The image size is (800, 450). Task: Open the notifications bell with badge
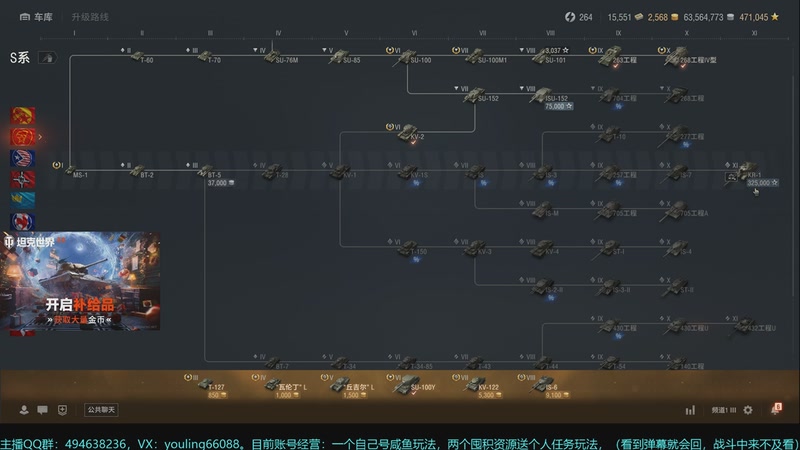(776, 409)
